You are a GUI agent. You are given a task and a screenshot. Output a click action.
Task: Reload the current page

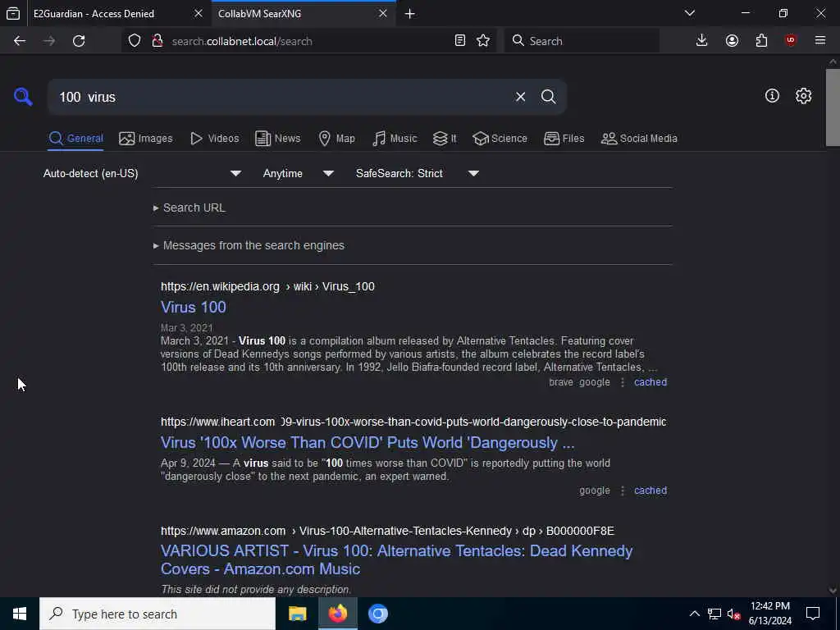79,41
